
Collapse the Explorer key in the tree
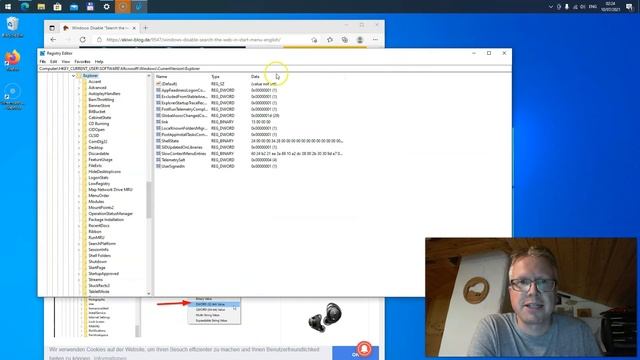pos(73,76)
